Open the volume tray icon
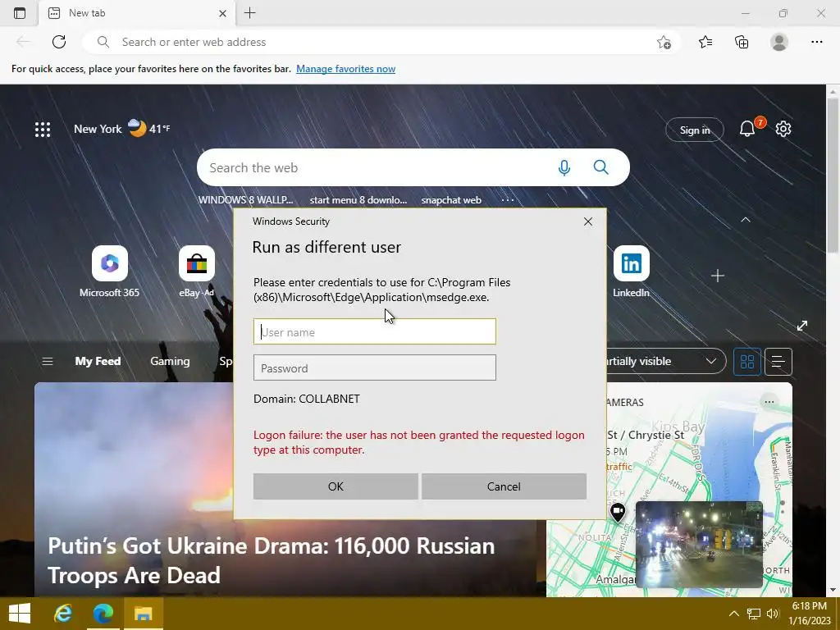The image size is (840, 630). tap(773, 614)
